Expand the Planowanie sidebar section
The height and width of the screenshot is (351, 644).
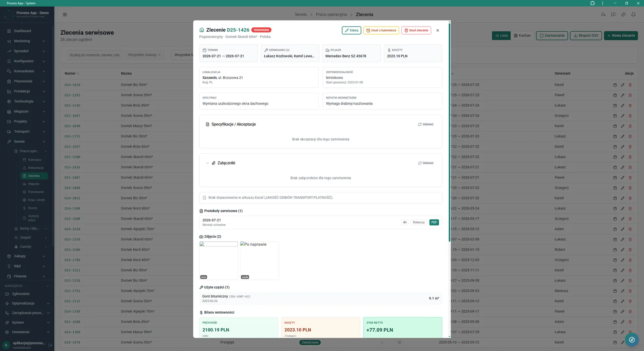(27, 81)
